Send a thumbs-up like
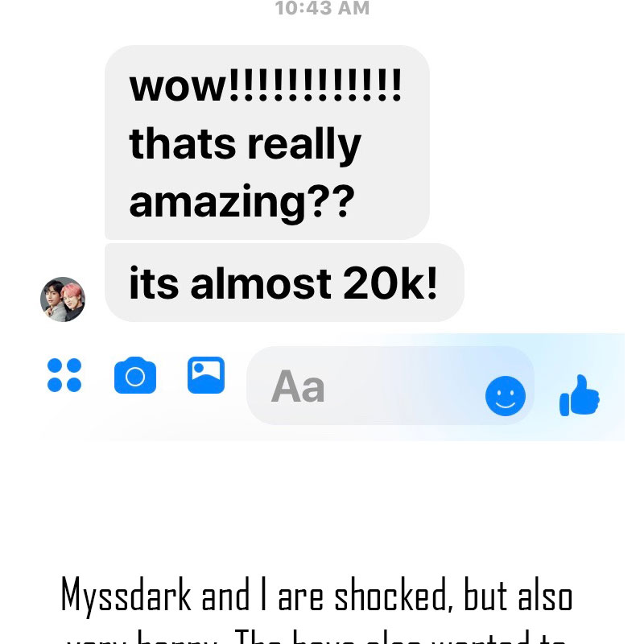 pos(580,395)
